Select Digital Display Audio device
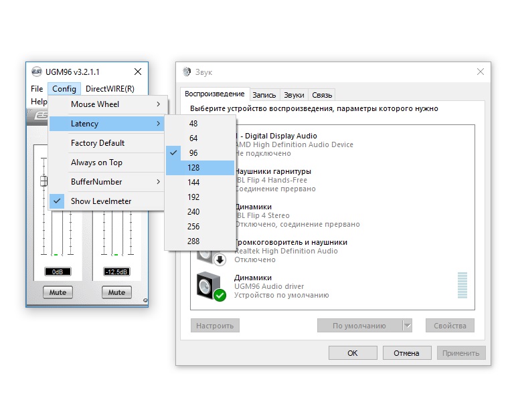The height and width of the screenshot is (420, 510). coord(333,144)
